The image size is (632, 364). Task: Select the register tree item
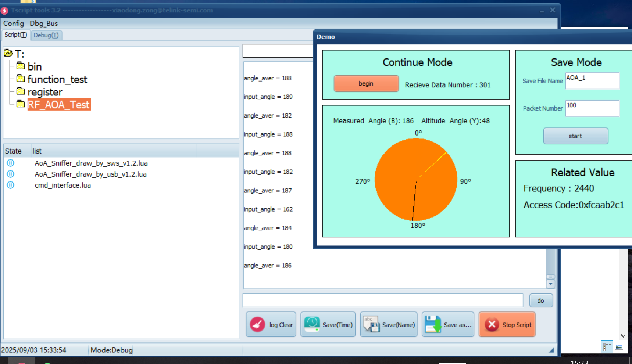[x=45, y=92]
